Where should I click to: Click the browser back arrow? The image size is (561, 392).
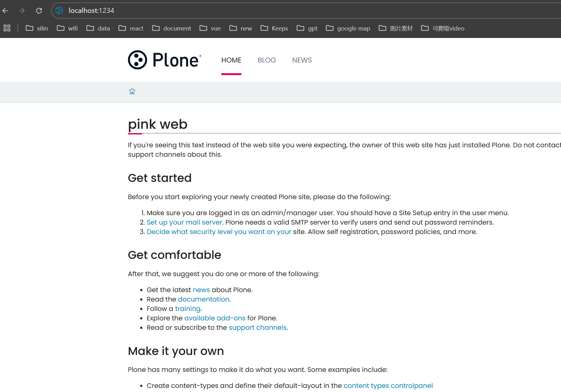(5, 11)
